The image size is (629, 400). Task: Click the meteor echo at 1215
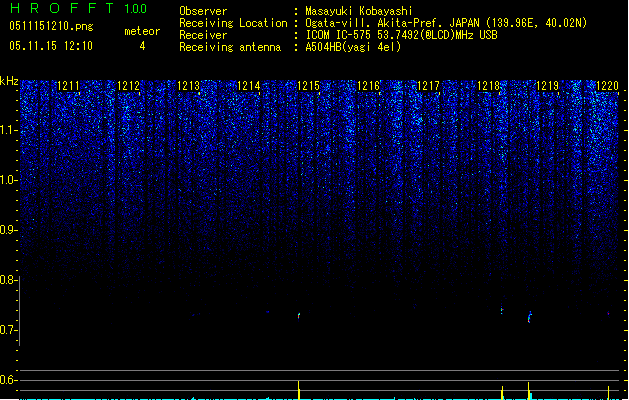tap(299, 316)
